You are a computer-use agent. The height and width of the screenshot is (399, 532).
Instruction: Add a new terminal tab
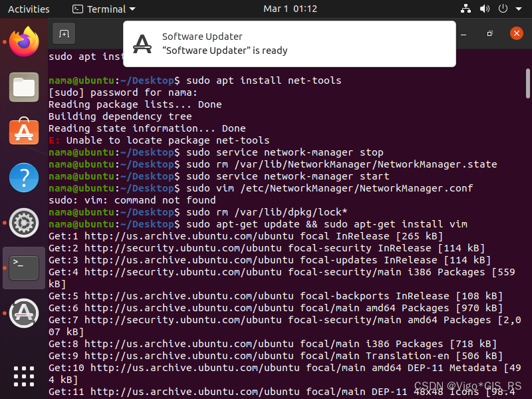(64, 34)
